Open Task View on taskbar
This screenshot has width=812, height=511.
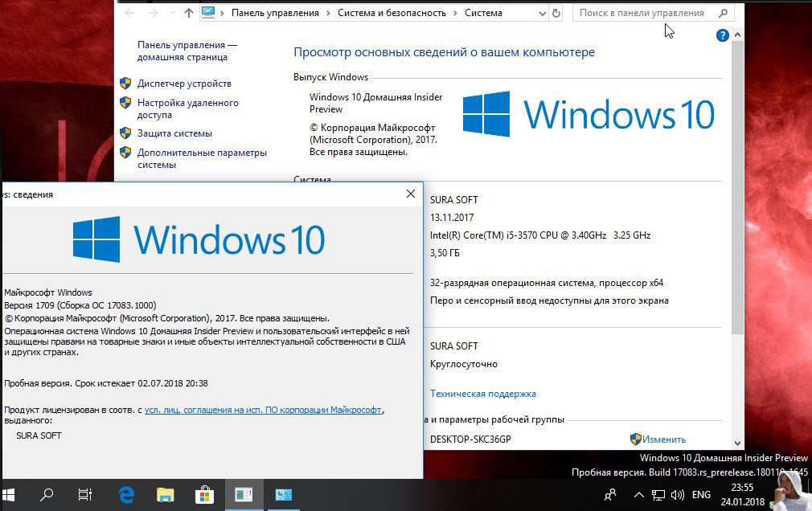[85, 495]
